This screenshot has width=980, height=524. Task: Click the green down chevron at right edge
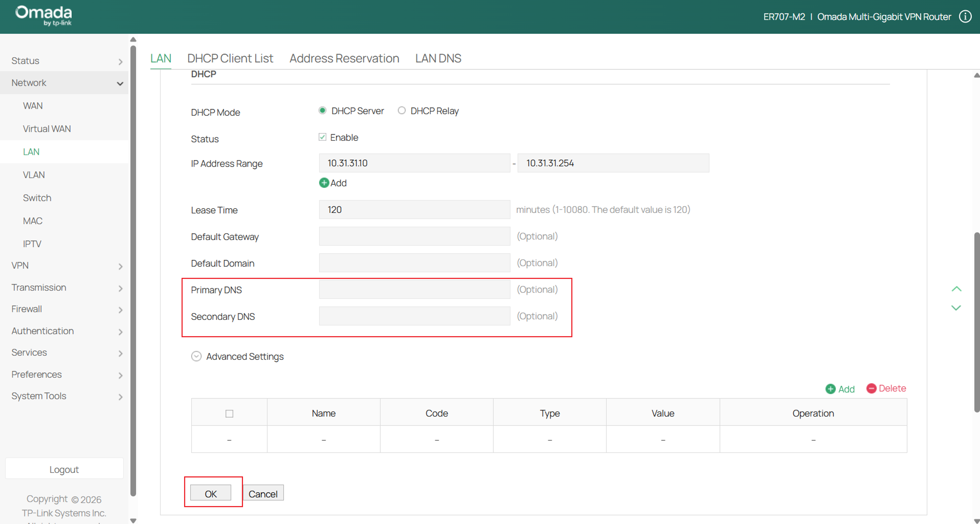tap(956, 308)
